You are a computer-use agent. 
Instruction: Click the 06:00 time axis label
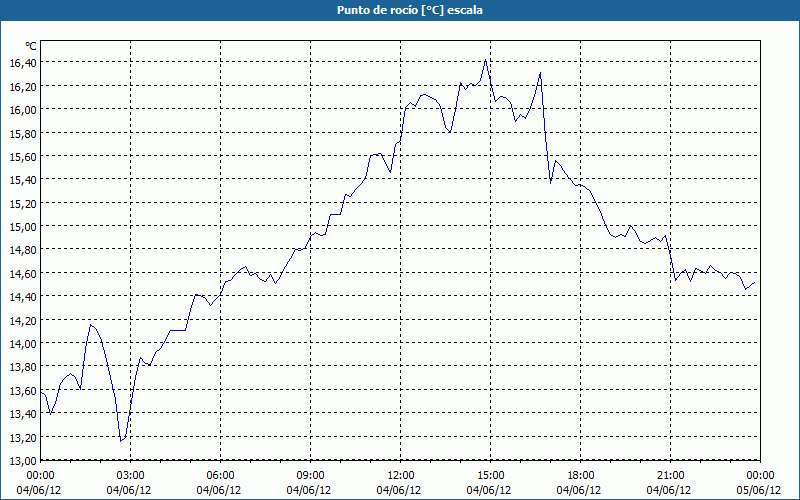[220, 476]
